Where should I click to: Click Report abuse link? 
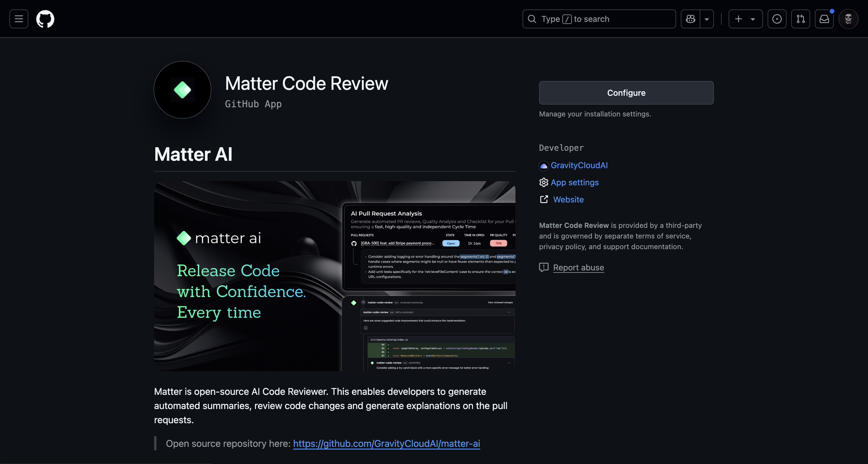(x=578, y=267)
